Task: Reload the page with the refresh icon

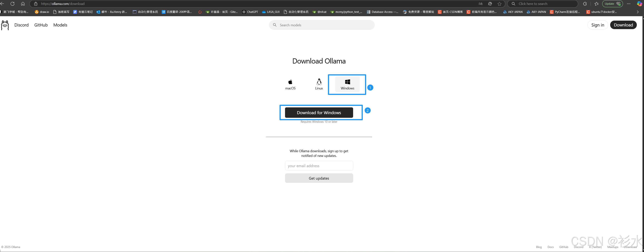Action: click(12, 4)
